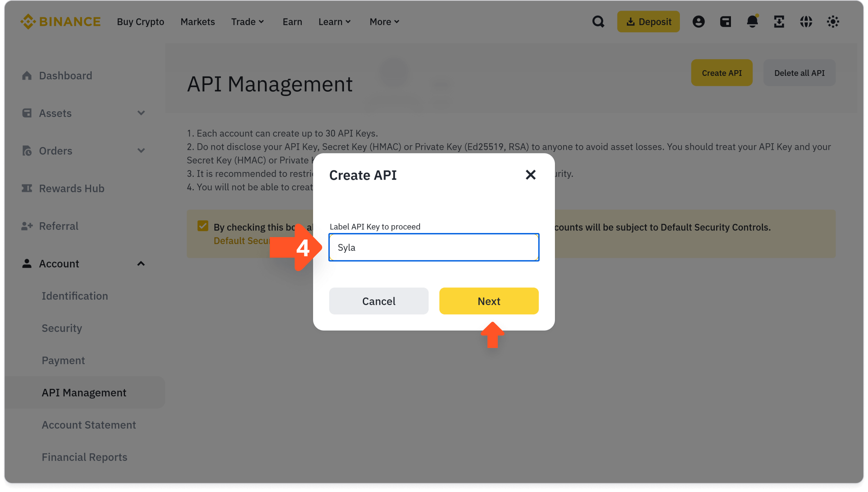The height and width of the screenshot is (492, 868).
Task: Switch to dark mode via theme icon
Action: pyautogui.click(x=833, y=21)
